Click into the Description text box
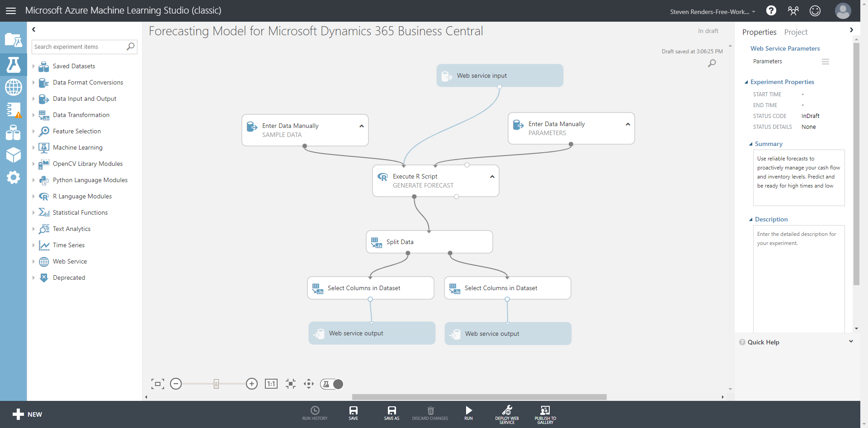The image size is (868, 428). (799, 278)
